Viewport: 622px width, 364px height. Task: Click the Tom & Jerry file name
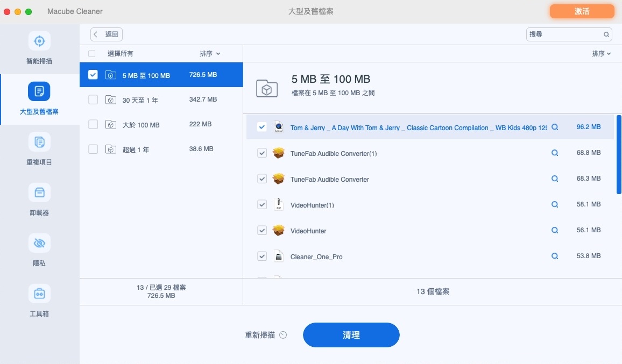(x=419, y=127)
